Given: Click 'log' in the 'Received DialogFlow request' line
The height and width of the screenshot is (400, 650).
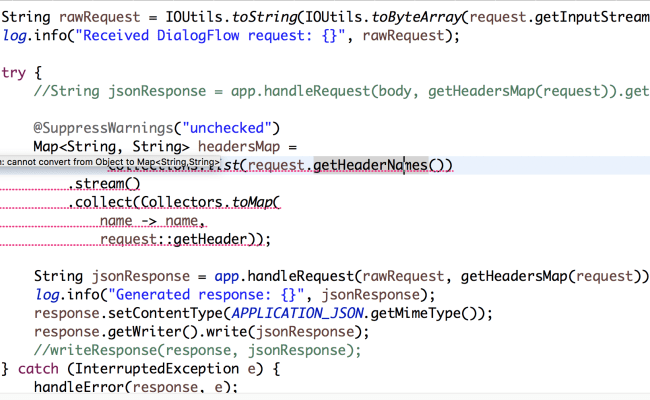Looking at the screenshot, I should (x=14, y=36).
